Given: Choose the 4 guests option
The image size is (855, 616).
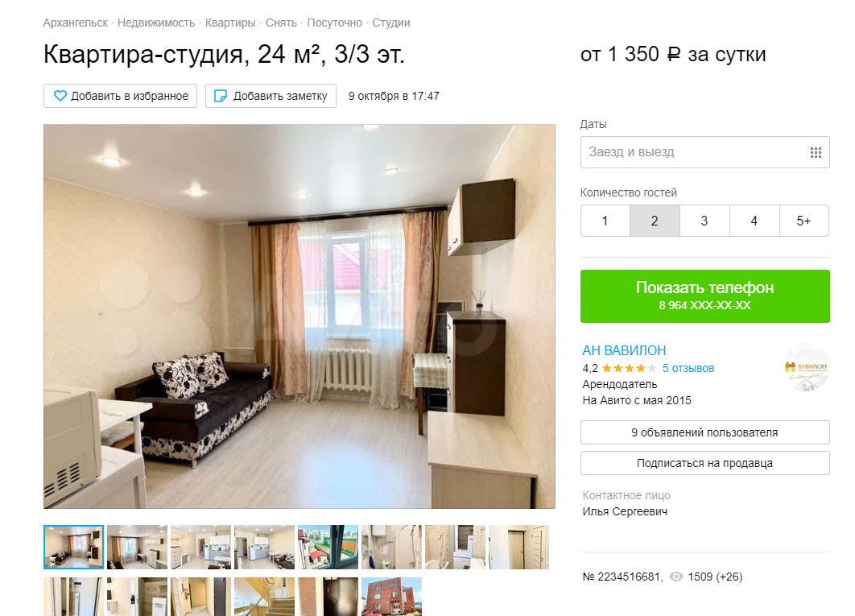Looking at the screenshot, I should pos(754,221).
